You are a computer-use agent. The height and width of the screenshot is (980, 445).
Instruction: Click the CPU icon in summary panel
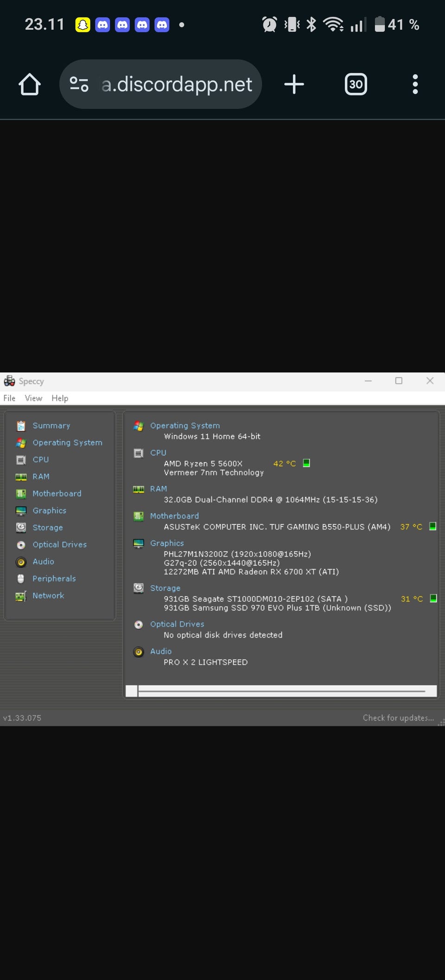[x=139, y=453]
